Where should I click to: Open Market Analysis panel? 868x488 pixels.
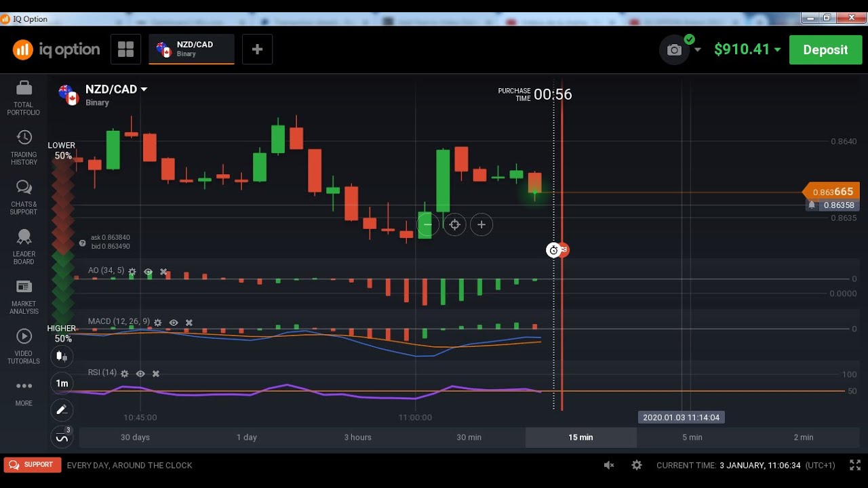[24, 297]
